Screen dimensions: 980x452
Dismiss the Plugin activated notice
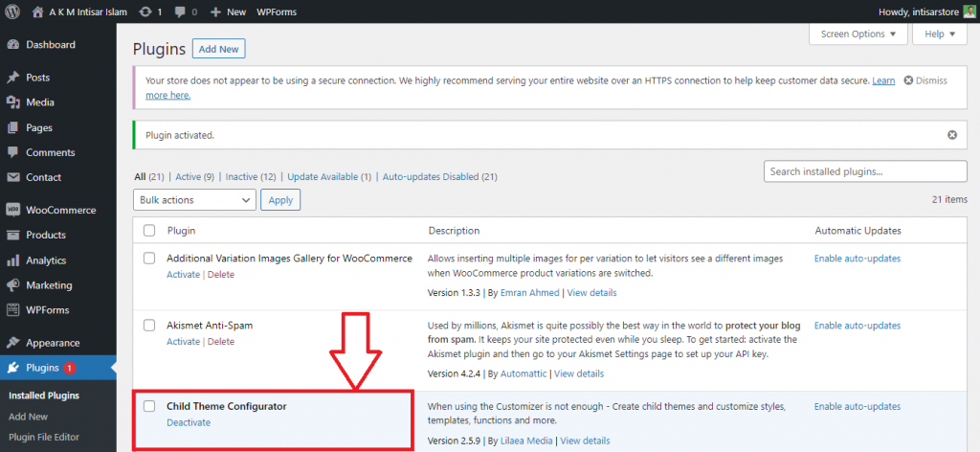tap(952, 135)
